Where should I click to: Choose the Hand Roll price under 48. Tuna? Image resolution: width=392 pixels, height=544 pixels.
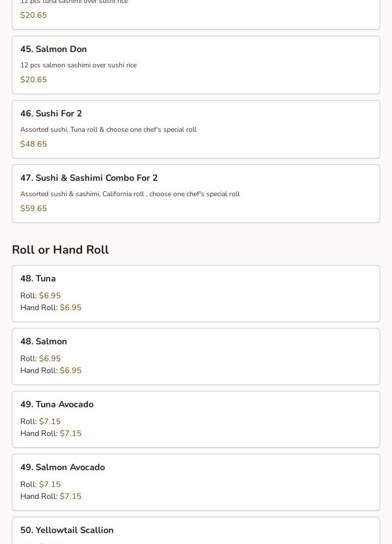click(70, 308)
